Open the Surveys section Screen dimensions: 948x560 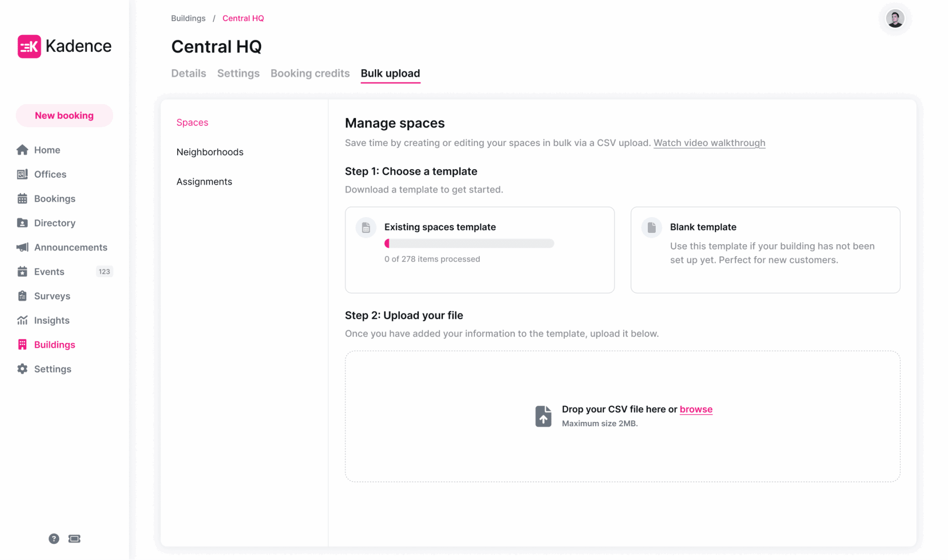coord(52,296)
